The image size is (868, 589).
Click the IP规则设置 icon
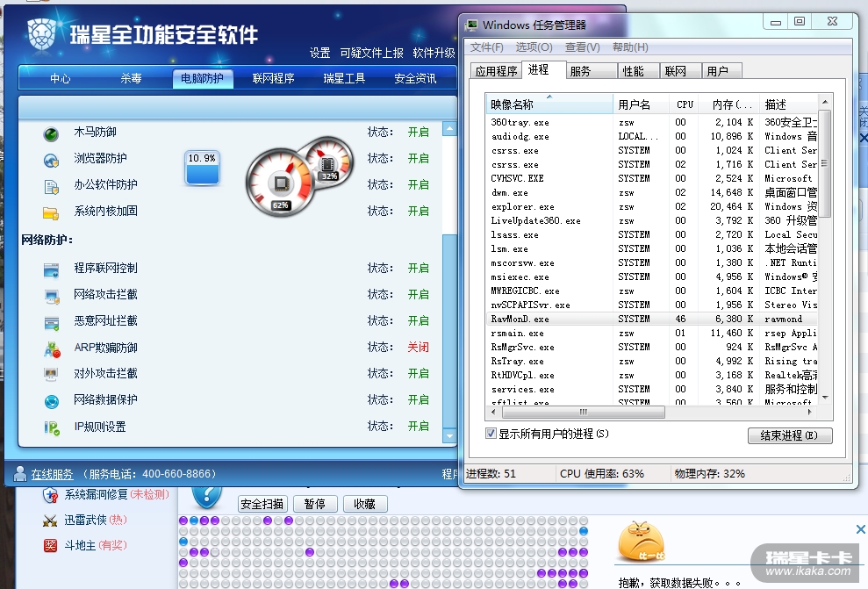[52, 427]
